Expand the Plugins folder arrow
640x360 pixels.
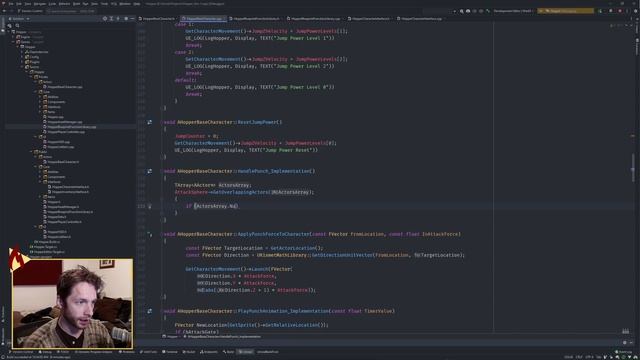(22, 62)
